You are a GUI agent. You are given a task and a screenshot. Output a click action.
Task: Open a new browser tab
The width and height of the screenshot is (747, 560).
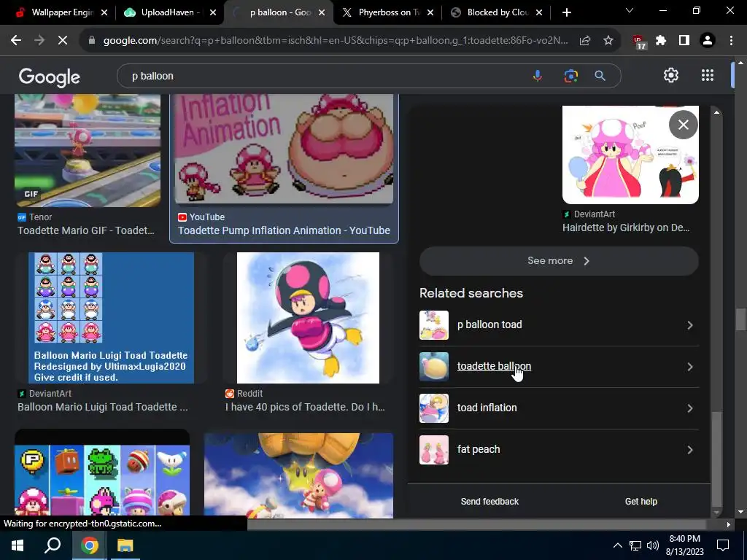click(566, 12)
